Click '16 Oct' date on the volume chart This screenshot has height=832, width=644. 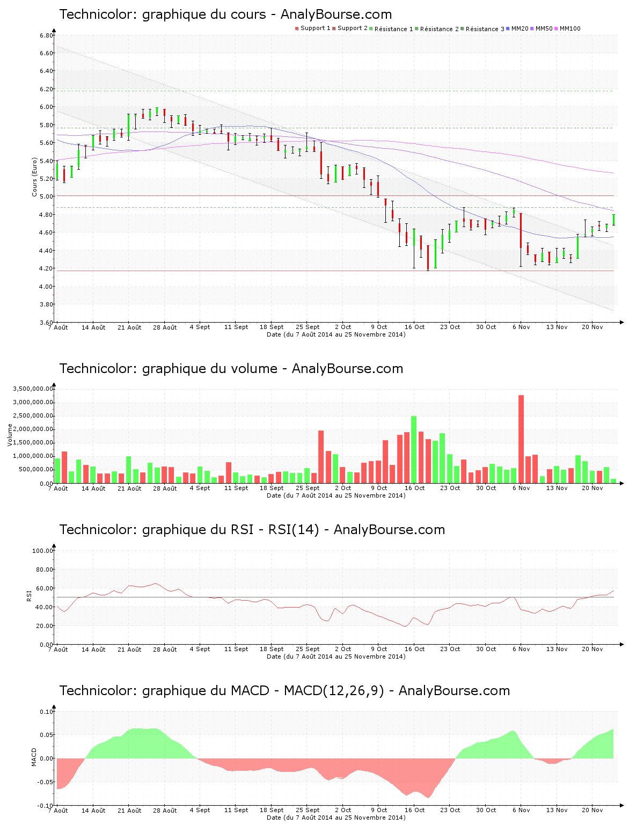click(x=414, y=488)
